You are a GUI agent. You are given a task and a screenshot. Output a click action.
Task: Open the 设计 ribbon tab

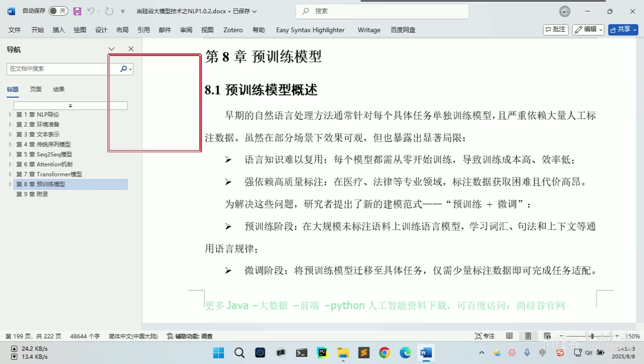pyautogui.click(x=101, y=30)
